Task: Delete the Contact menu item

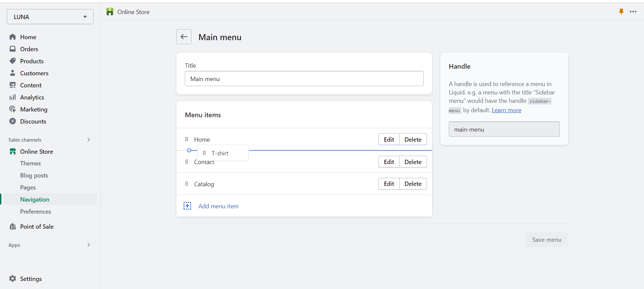Action: point(413,162)
